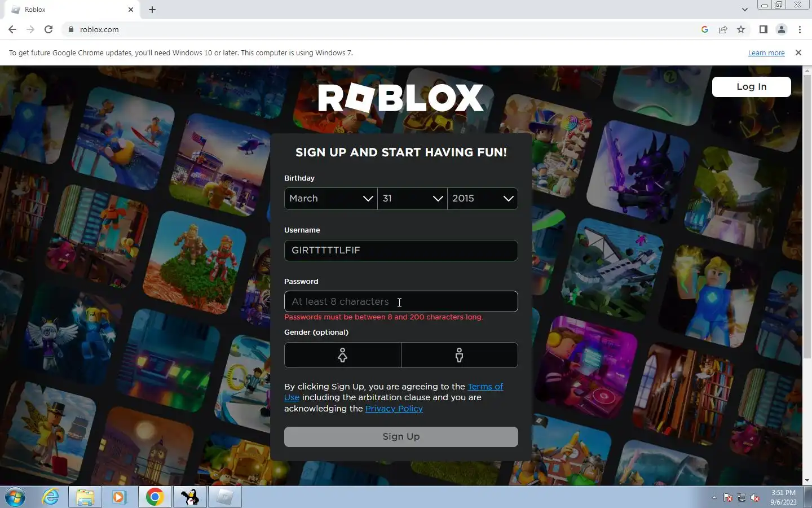Bookmark this tab with the star icon
Viewport: 812px width, 508px height.
(741, 29)
